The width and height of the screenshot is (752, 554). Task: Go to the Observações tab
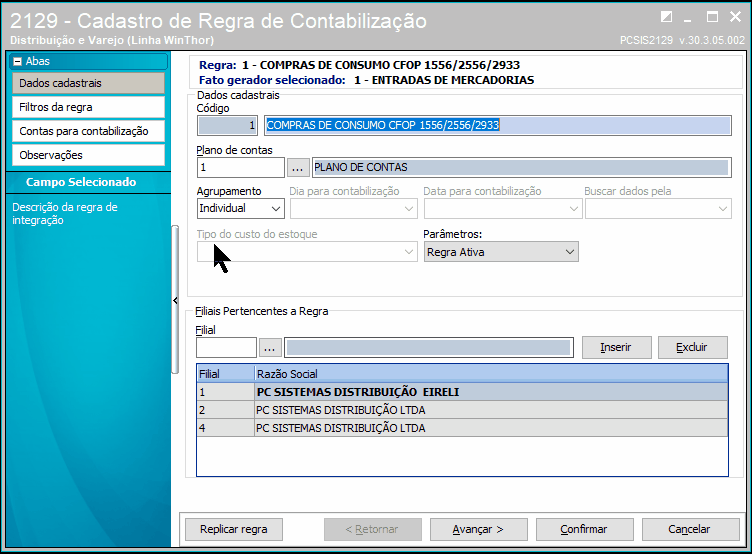[x=88, y=155]
